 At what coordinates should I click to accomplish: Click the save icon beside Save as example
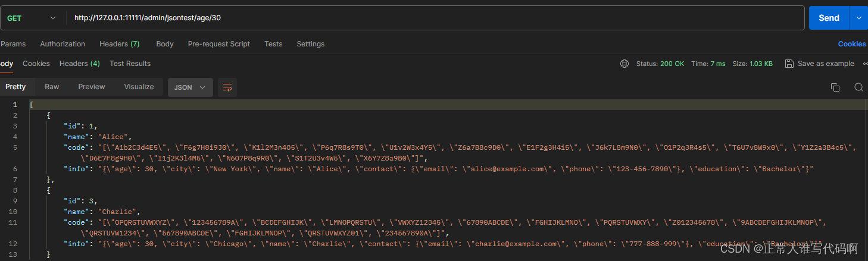[x=789, y=64]
